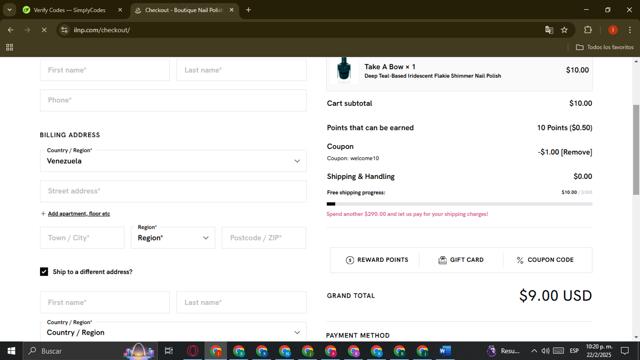Image resolution: width=640 pixels, height=360 pixels.
Task: Open the tab search dropdown arrow
Action: [x=9, y=10]
